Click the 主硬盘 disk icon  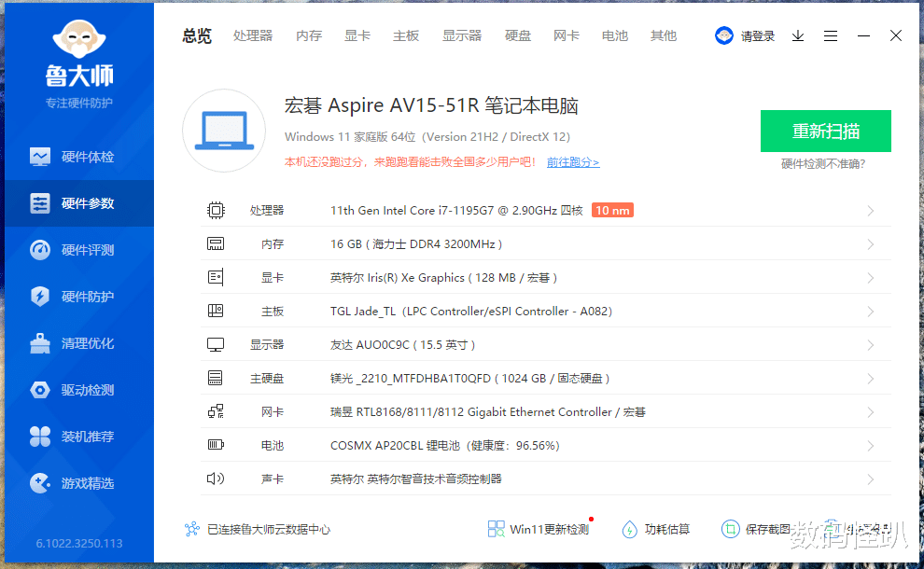pos(216,378)
